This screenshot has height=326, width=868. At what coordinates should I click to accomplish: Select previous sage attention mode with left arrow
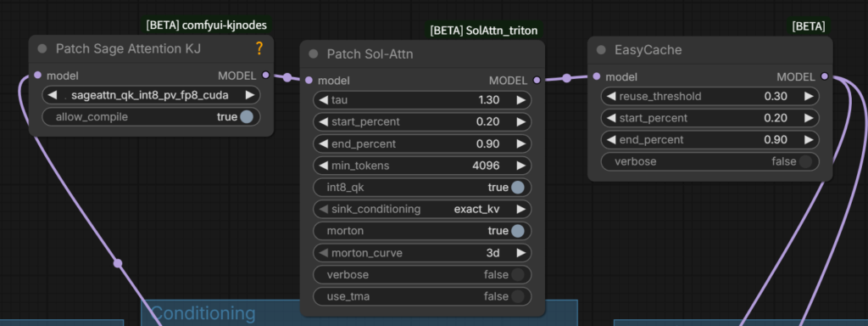click(x=52, y=95)
